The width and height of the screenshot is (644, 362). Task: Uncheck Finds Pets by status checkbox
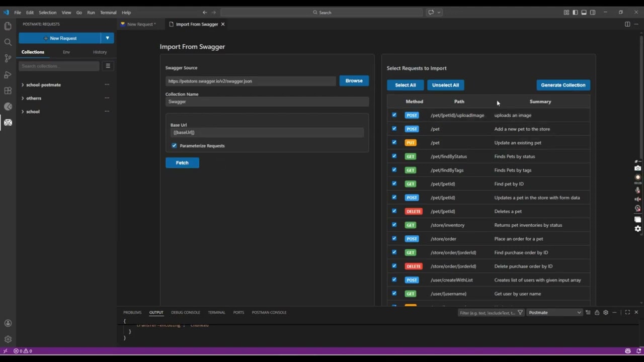pyautogui.click(x=394, y=156)
